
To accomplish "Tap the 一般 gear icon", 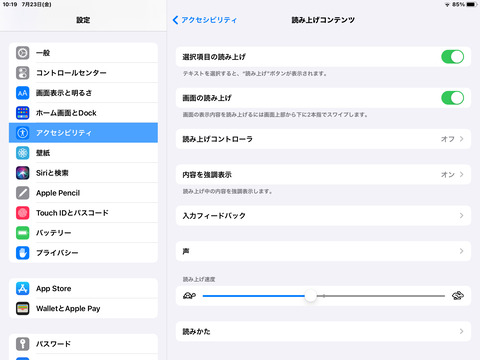I will pos(23,53).
